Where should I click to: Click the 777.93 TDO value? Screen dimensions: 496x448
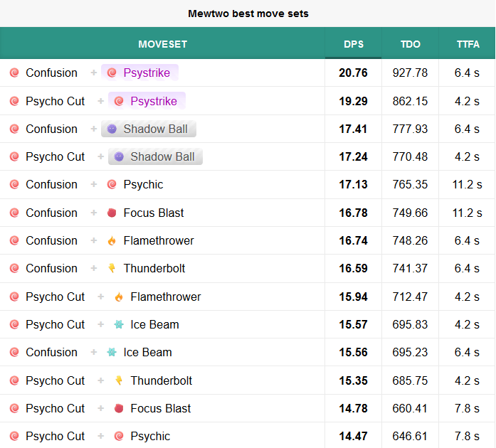pyautogui.click(x=410, y=129)
